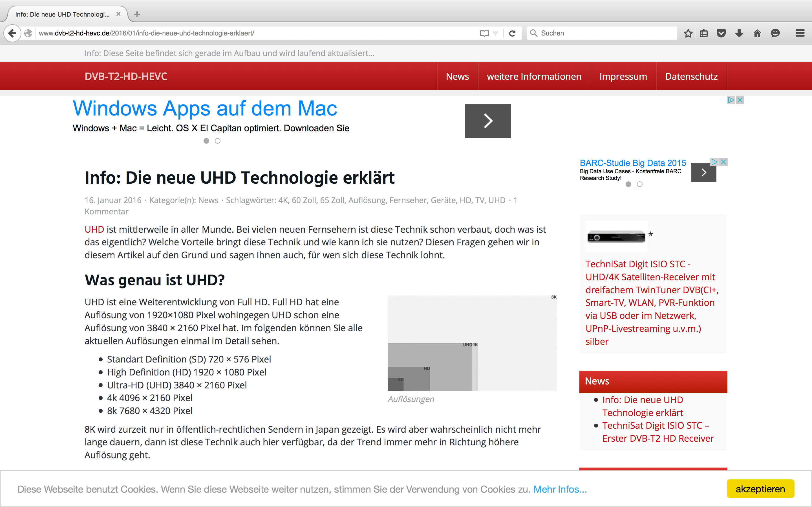Open the weitere Informationen menu item
This screenshot has height=507, width=812.
point(534,76)
